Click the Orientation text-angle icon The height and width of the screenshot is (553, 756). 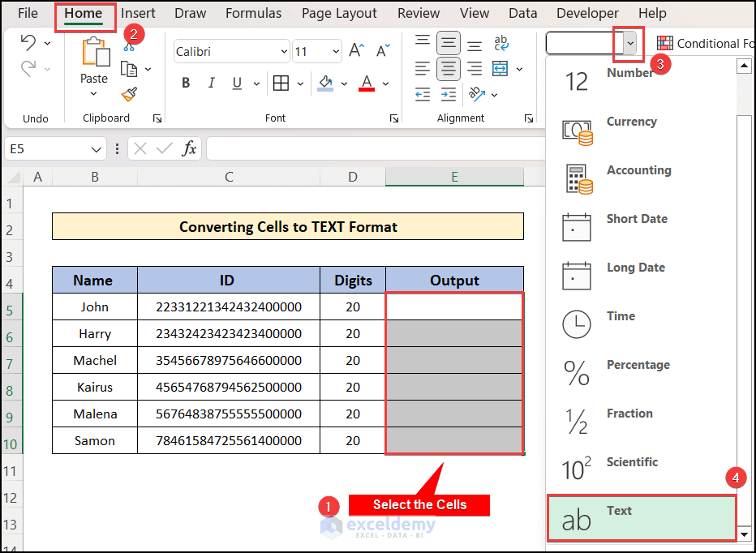point(476,94)
